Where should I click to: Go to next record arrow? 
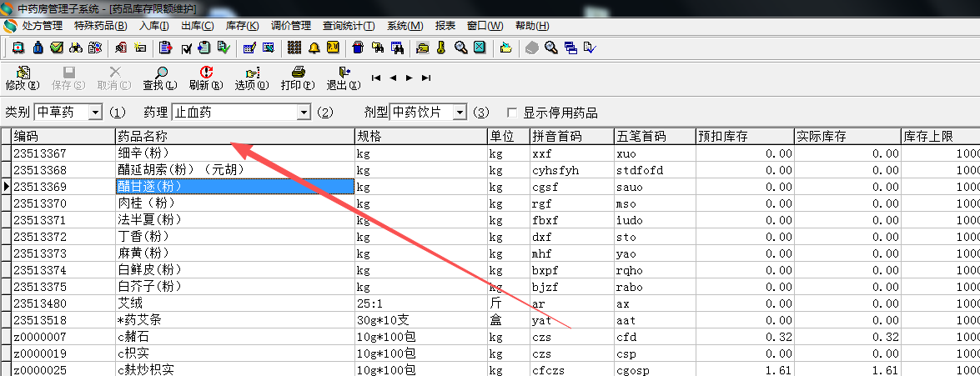tap(410, 78)
